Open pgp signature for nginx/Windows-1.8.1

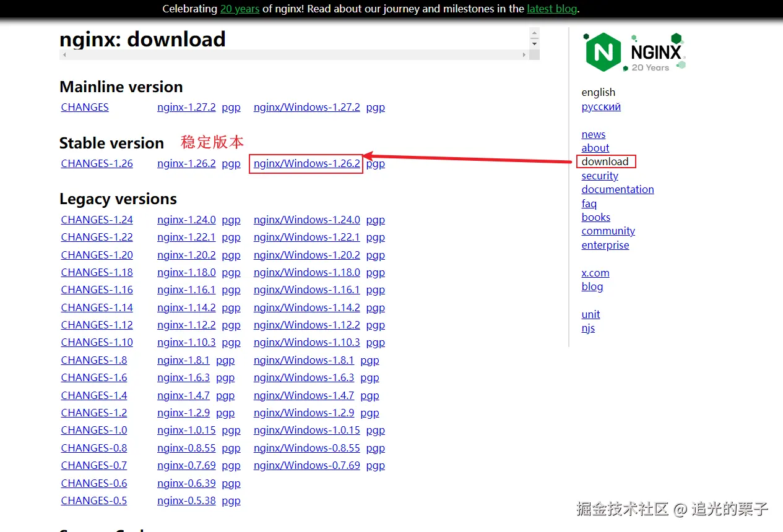coord(370,360)
